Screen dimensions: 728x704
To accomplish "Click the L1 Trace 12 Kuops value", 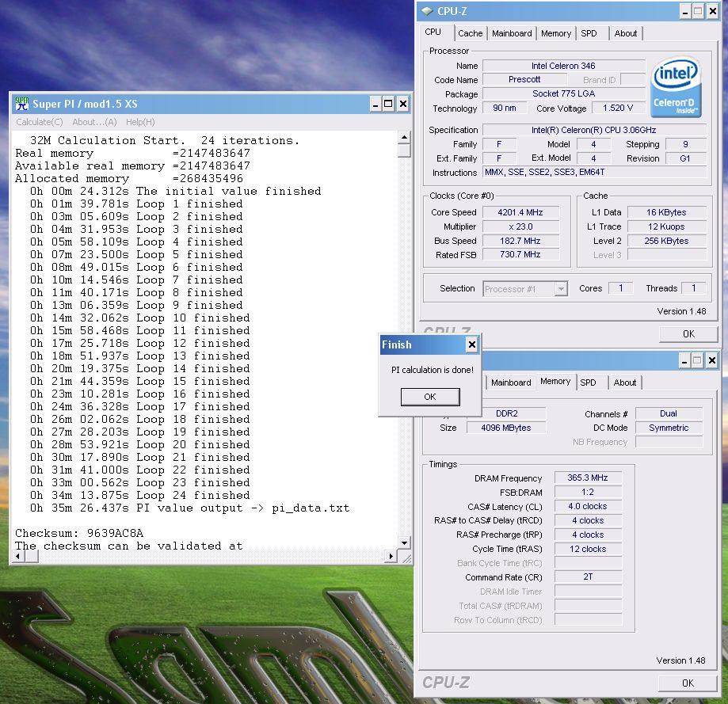I will click(666, 226).
